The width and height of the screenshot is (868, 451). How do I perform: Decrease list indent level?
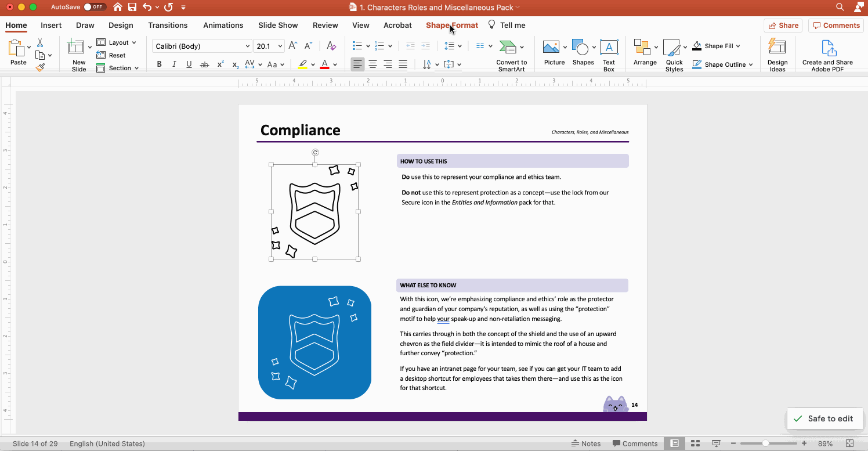[410, 46]
